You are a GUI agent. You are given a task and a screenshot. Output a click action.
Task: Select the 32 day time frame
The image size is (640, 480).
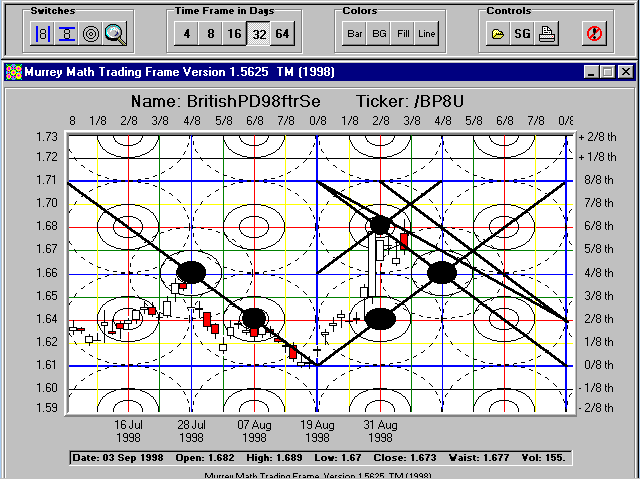(258, 33)
